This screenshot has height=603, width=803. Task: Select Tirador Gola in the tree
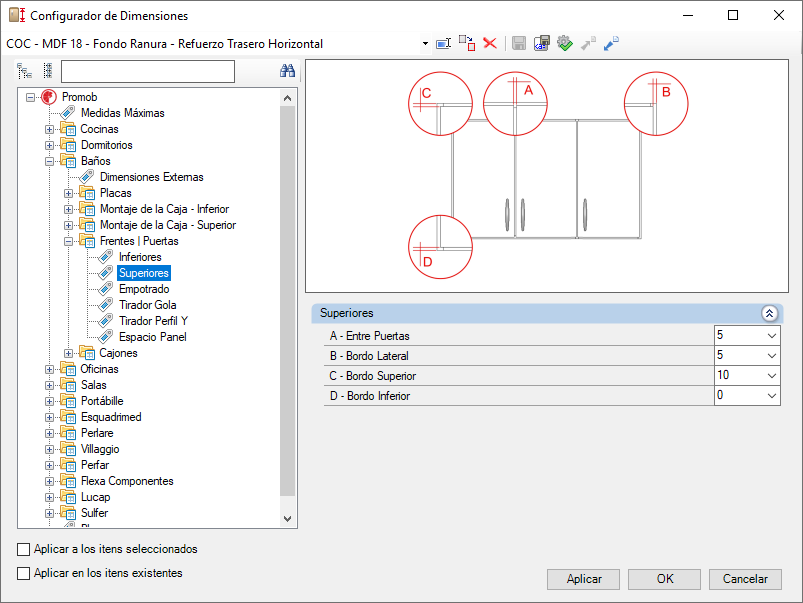click(x=147, y=305)
